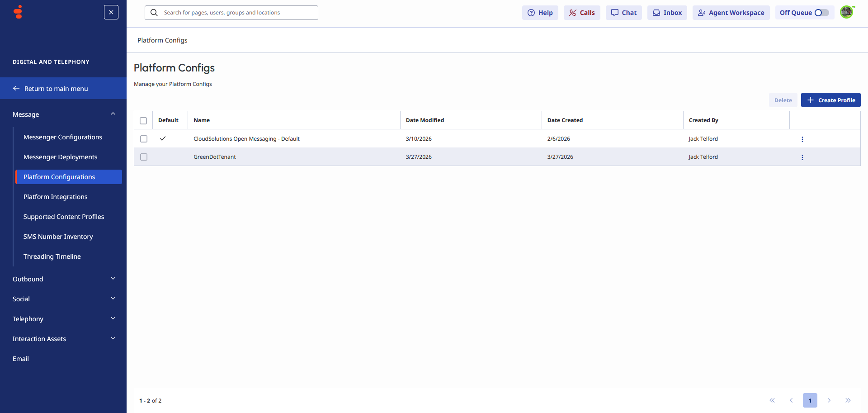The width and height of the screenshot is (868, 413).
Task: Go to next page with pagination arrow
Action: pos(829,400)
